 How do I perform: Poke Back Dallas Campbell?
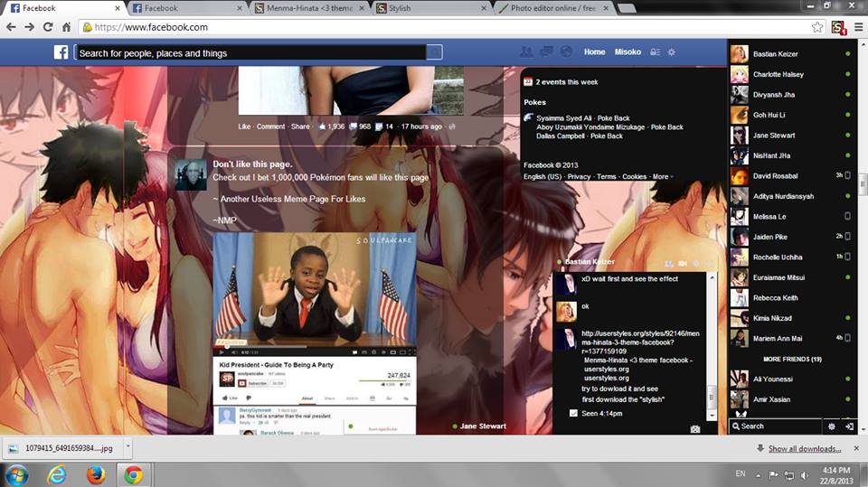coord(606,136)
